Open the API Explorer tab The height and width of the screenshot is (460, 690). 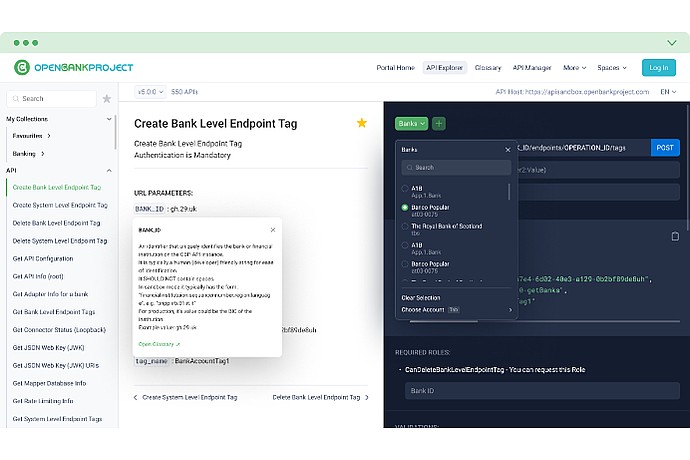(x=444, y=68)
